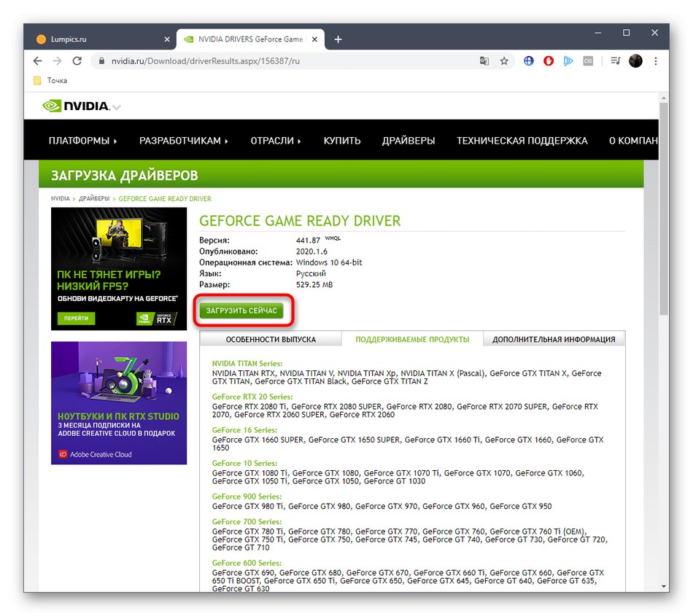The image size is (693, 616).
Task: Open the blue play-arrow extension icon
Action: click(568, 61)
